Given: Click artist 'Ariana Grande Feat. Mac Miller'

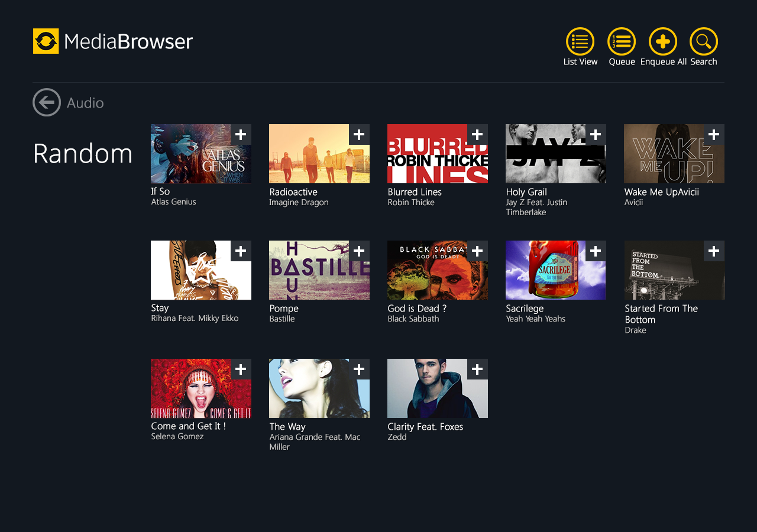Looking at the screenshot, I should point(315,442).
